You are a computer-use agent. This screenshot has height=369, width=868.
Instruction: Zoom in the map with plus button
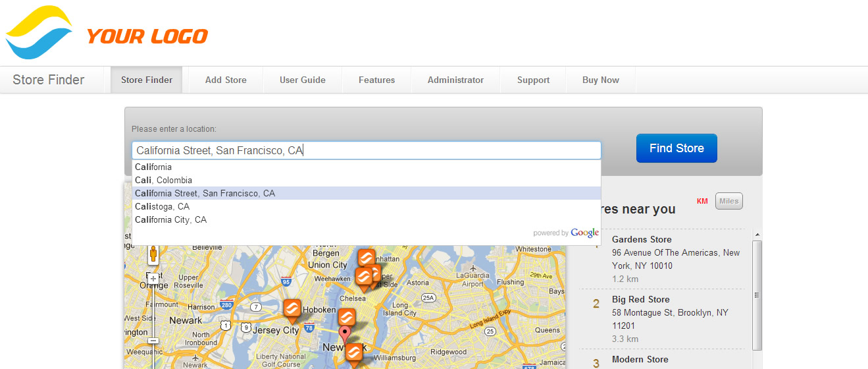153,279
